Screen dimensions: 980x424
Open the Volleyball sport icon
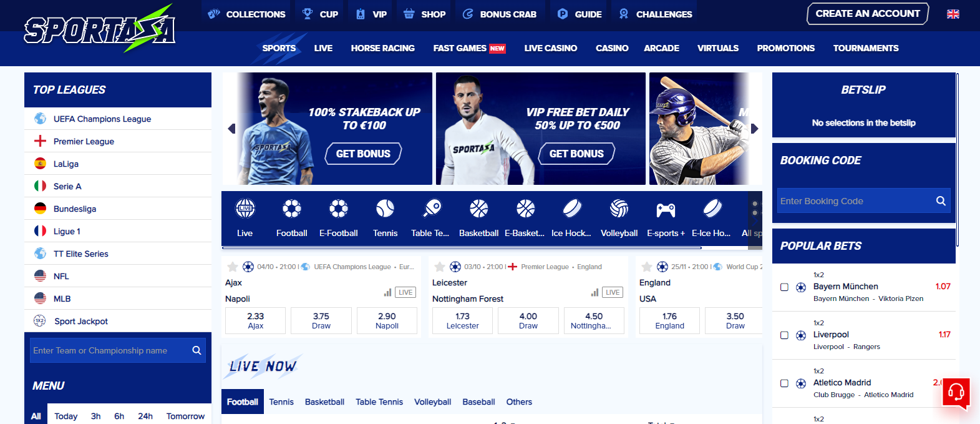[619, 208]
